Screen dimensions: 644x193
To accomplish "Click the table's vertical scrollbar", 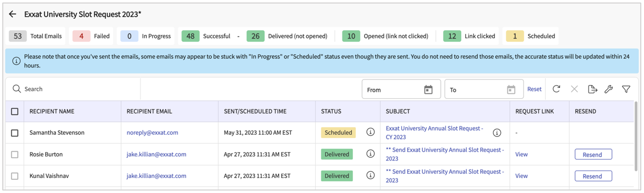I will point(636,136).
